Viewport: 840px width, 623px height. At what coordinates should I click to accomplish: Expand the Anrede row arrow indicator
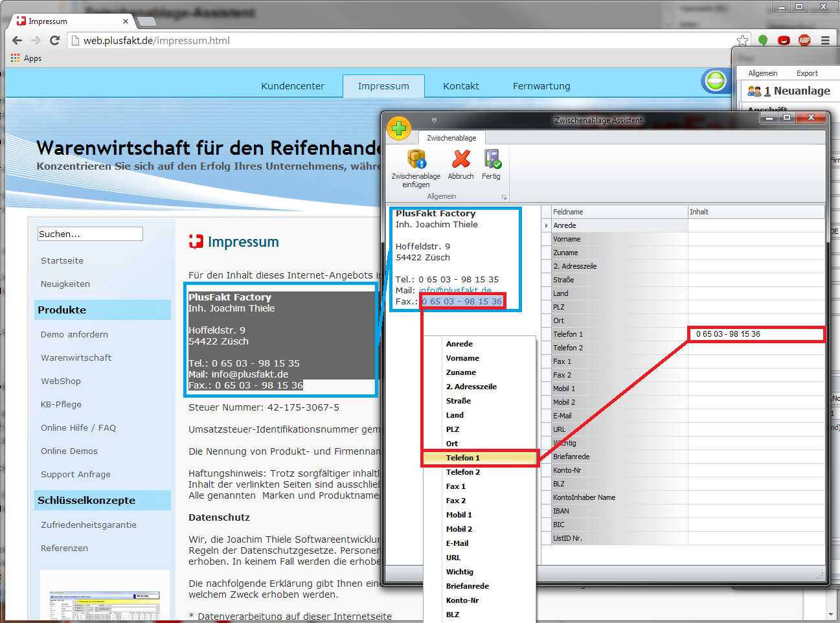547,225
